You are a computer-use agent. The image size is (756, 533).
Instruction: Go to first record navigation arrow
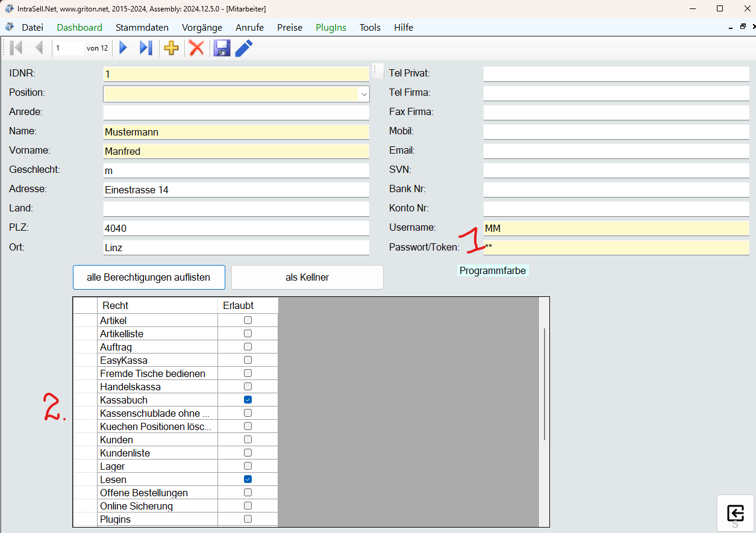pos(16,48)
